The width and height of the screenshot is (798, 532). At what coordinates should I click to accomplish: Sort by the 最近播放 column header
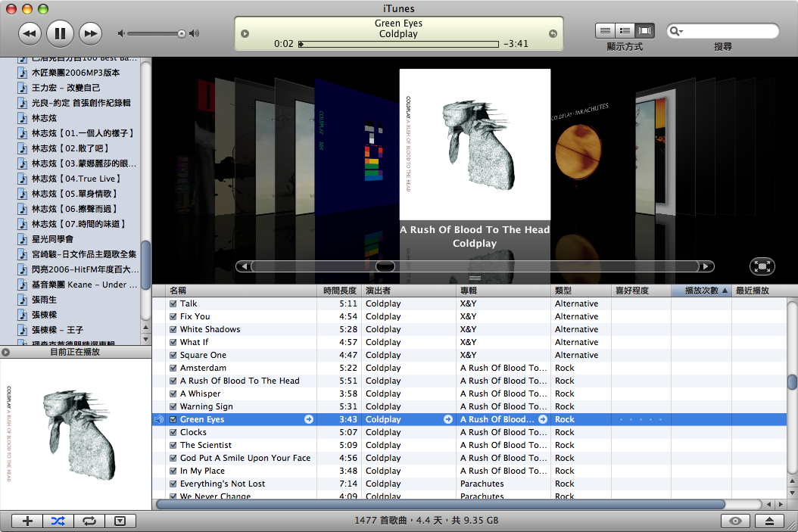pyautogui.click(x=759, y=291)
